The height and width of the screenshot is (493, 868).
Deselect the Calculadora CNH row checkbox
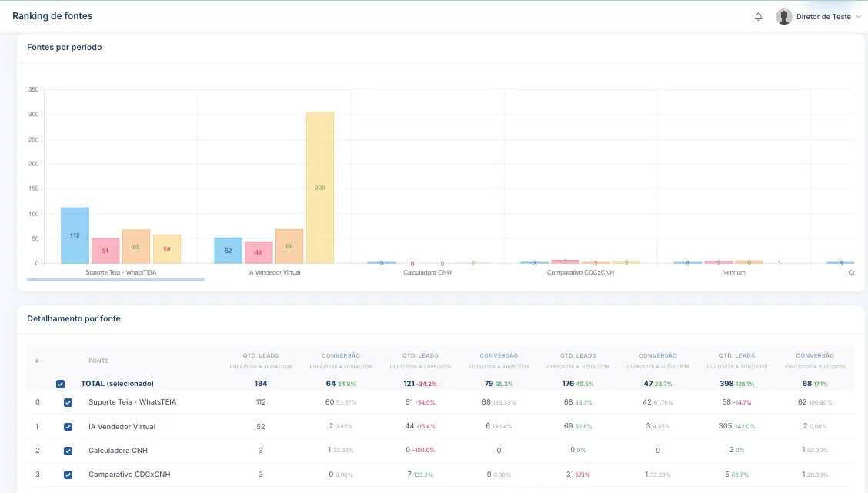tap(68, 451)
